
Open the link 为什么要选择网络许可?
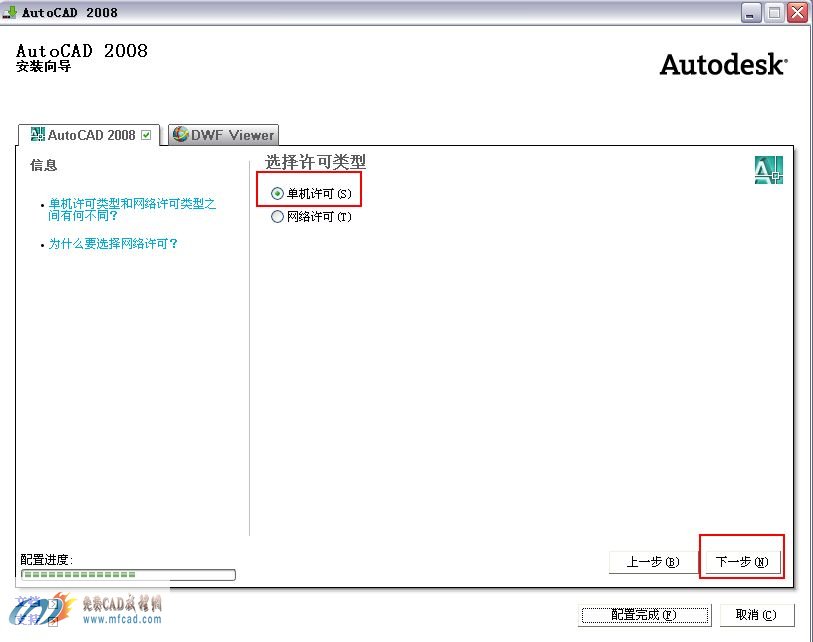[113, 244]
